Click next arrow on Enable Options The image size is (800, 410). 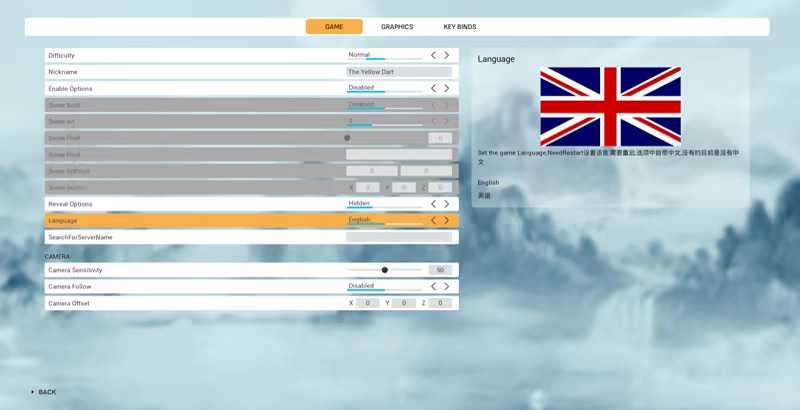click(x=446, y=88)
